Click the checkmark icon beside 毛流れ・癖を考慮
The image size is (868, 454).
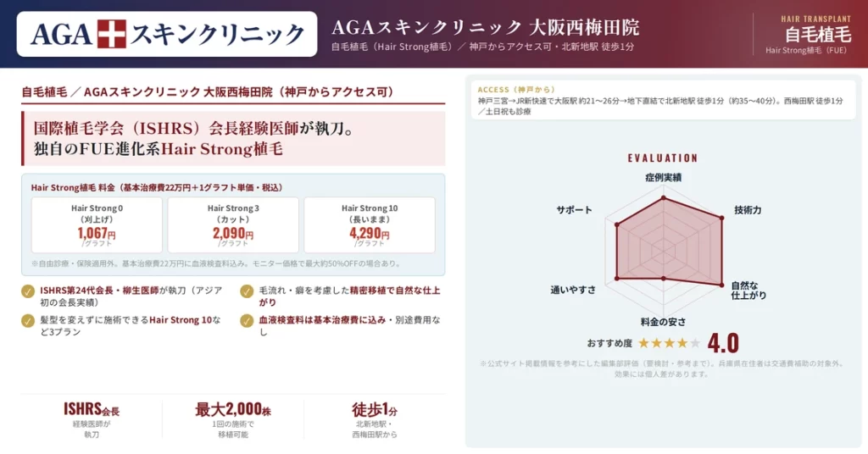click(247, 291)
